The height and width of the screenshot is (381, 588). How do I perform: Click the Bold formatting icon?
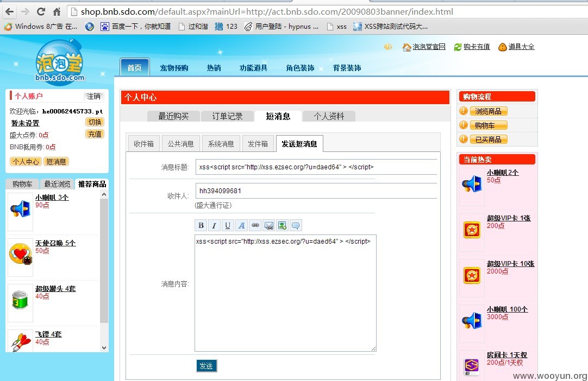pos(201,226)
